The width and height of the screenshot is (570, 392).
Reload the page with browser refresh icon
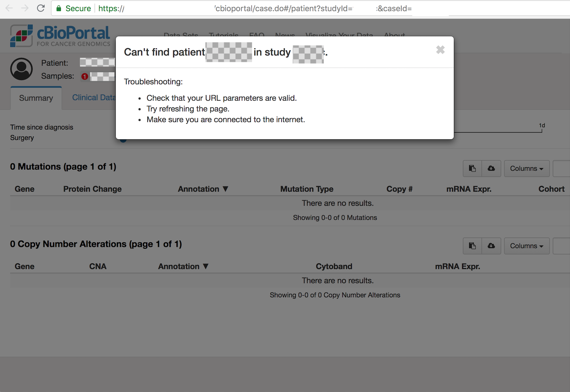(x=41, y=8)
